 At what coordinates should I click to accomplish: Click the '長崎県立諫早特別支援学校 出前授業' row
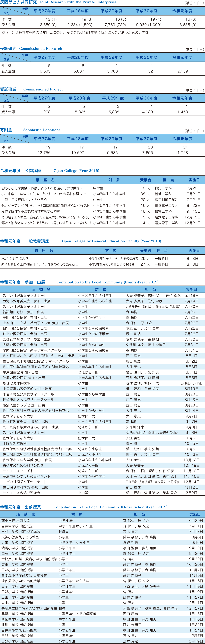[x=102, y=608]
